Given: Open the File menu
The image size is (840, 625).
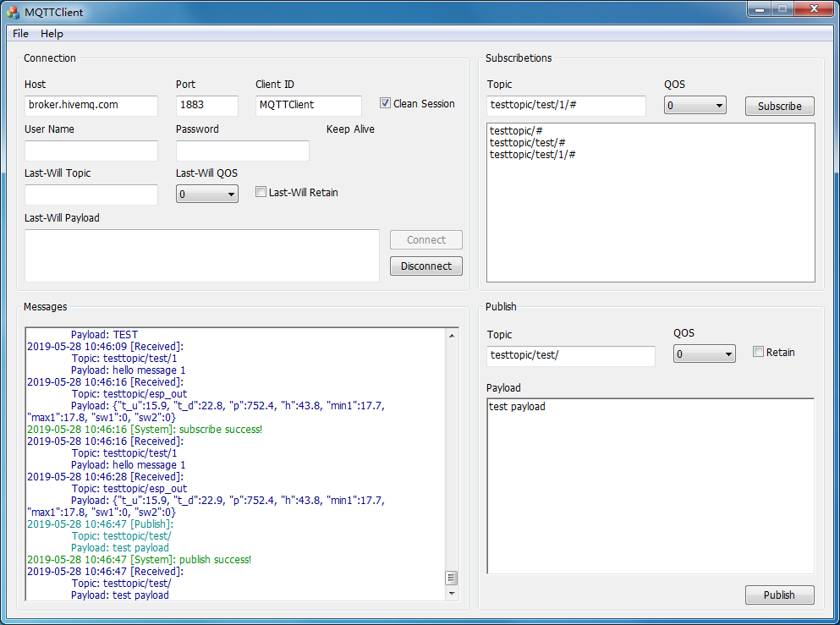Looking at the screenshot, I should click(x=20, y=33).
